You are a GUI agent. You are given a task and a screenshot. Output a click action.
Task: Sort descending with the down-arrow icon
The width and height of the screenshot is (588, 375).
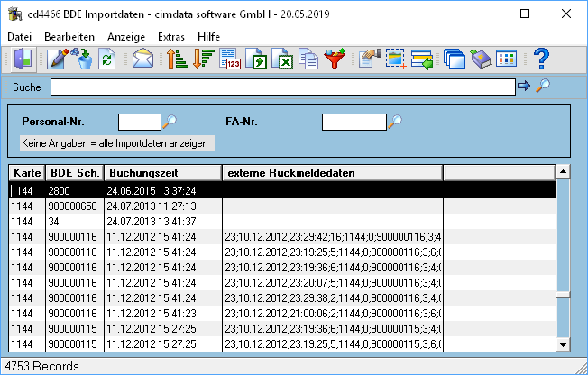tap(203, 59)
